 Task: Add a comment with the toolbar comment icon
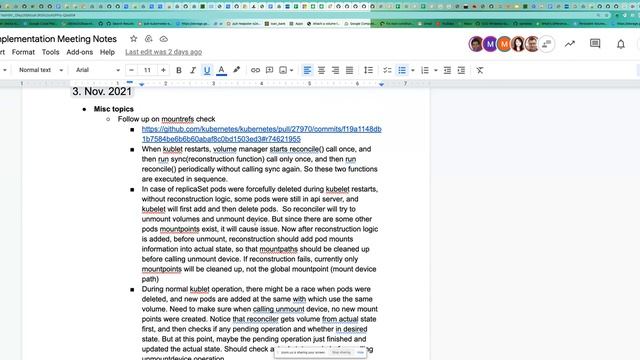269,70
